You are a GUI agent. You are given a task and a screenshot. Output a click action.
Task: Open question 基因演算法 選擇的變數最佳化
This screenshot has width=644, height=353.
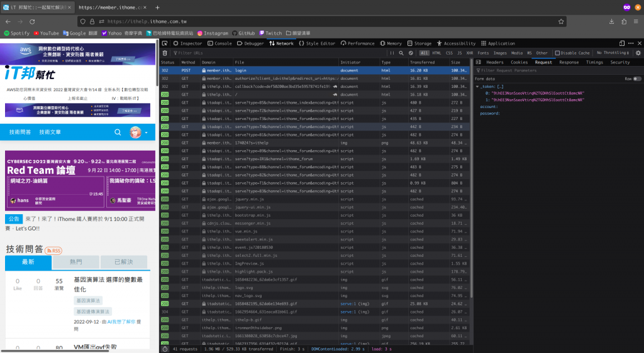(108, 285)
